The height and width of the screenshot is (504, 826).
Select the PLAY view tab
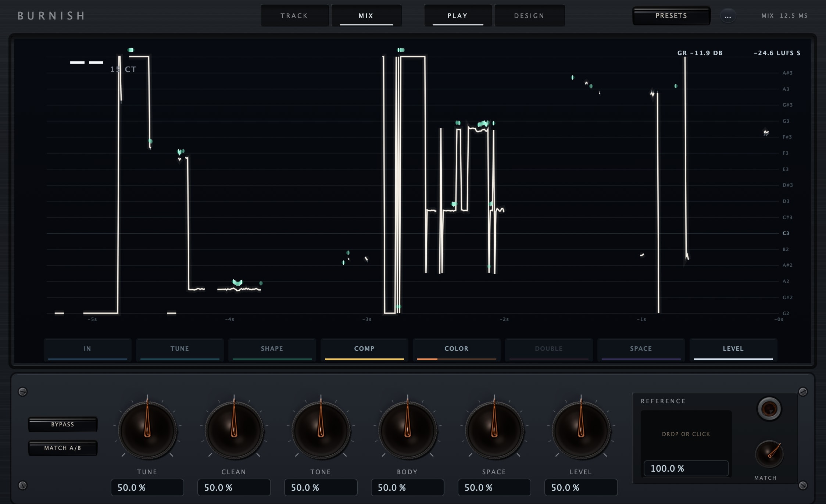(x=458, y=16)
